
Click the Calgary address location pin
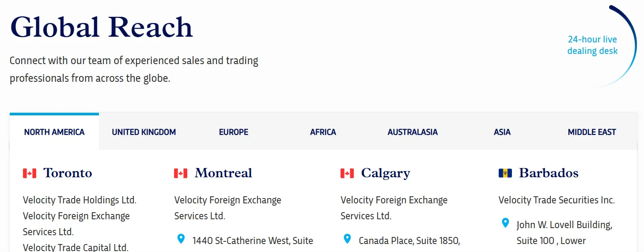pos(347,239)
